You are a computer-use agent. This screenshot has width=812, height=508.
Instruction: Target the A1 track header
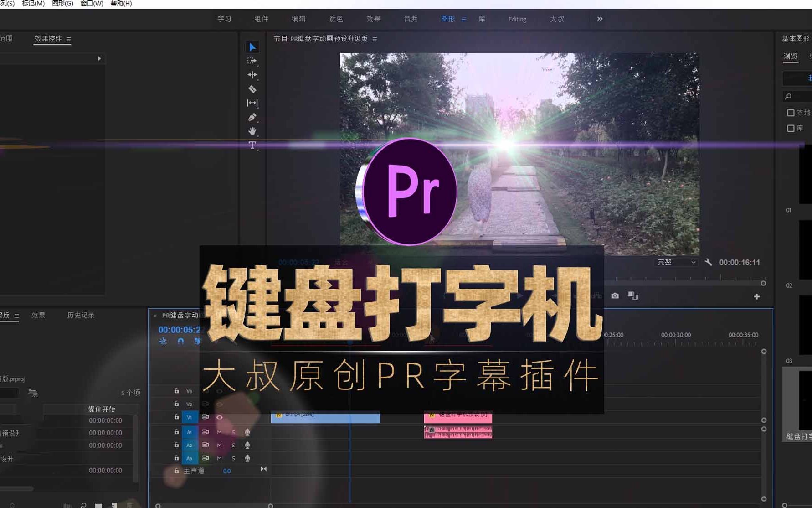[x=189, y=432]
